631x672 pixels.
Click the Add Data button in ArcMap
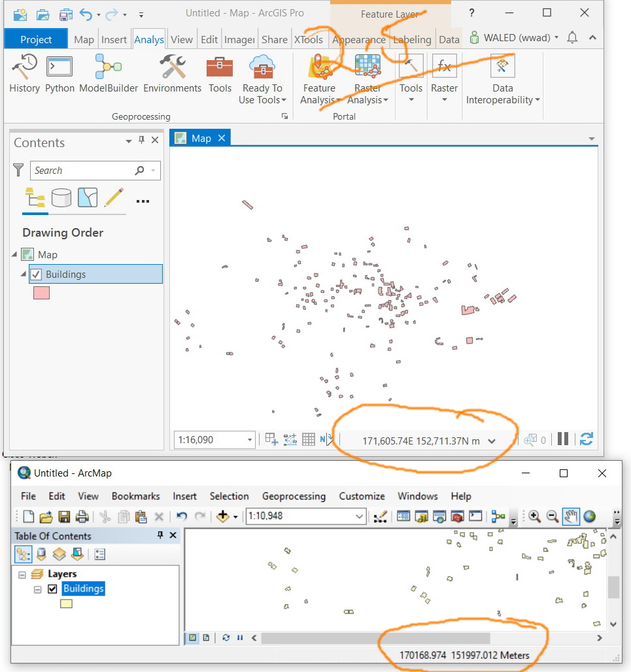(223, 516)
